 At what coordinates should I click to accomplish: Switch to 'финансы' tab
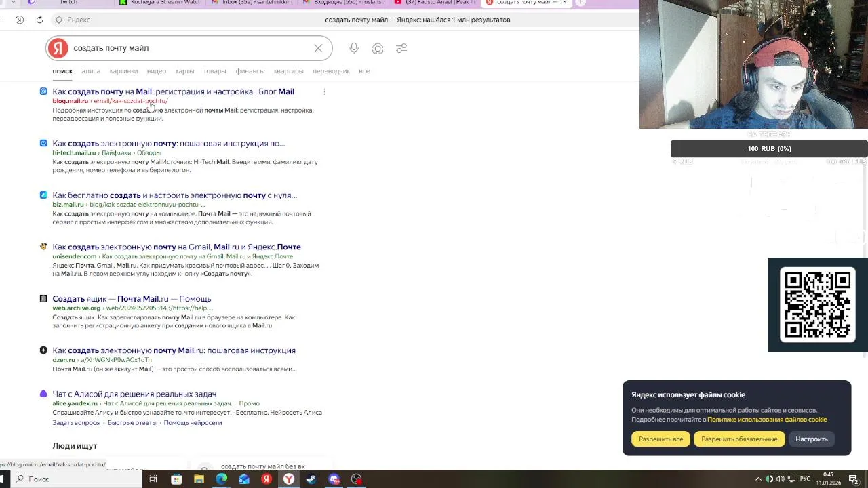[x=250, y=71]
